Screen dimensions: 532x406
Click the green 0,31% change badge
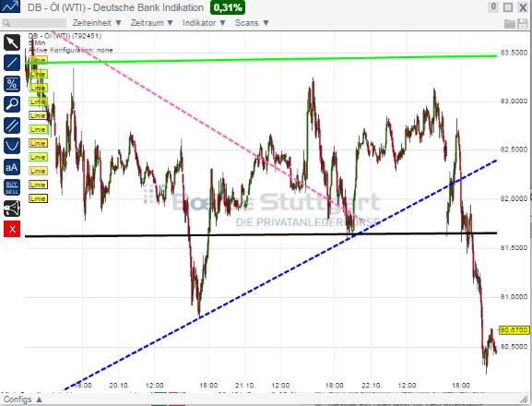tap(228, 7)
